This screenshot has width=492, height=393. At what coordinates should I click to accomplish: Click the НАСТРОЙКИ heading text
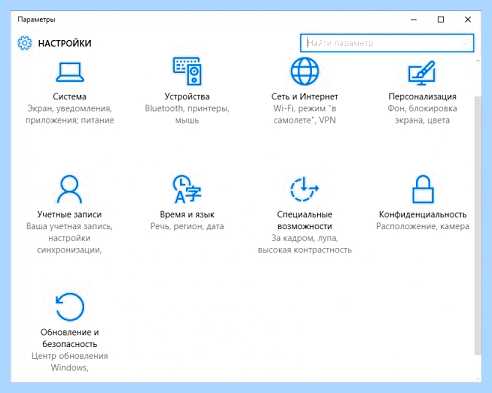pos(65,43)
